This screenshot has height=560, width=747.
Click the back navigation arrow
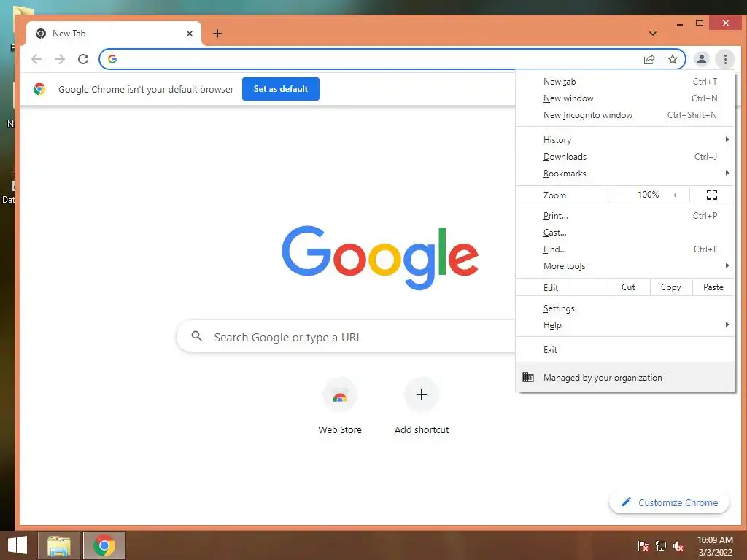(36, 59)
